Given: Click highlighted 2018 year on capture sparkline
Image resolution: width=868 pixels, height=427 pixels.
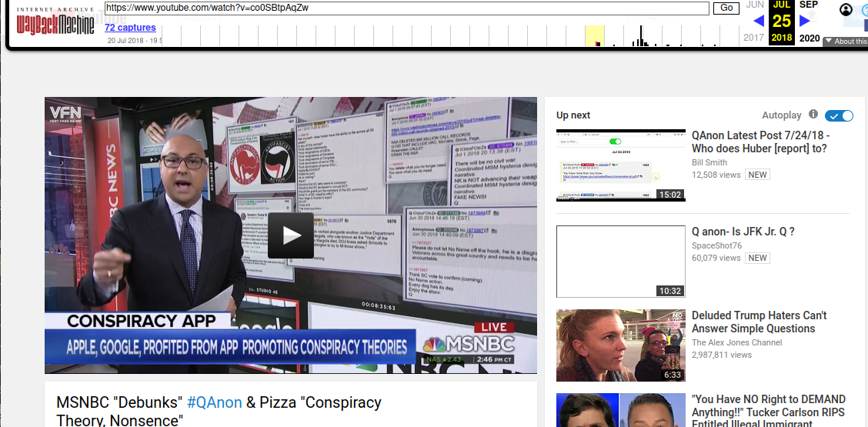Looking at the screenshot, I should click(595, 35).
